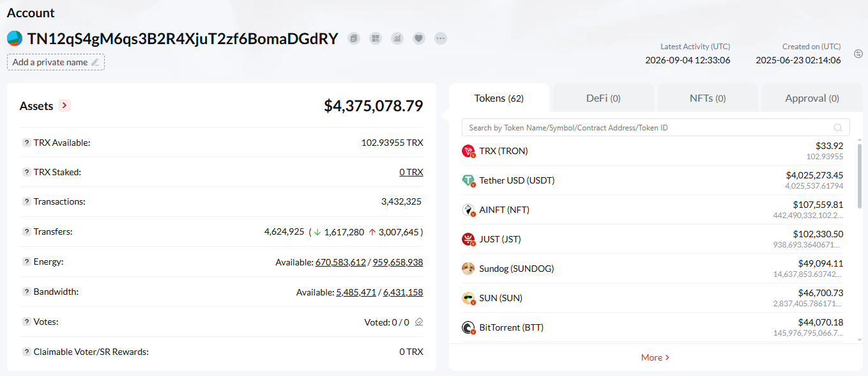Favorite this account with the heart icon
This screenshot has width=868, height=376.
(419, 38)
